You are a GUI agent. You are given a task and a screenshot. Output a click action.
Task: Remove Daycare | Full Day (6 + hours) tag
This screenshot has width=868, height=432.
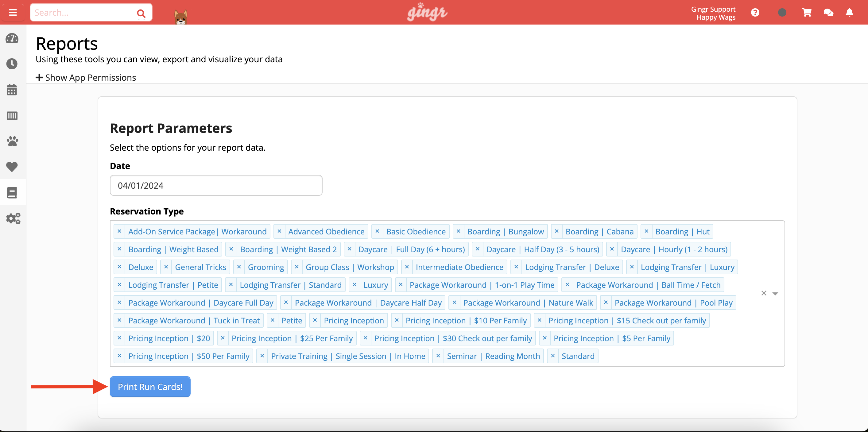349,249
